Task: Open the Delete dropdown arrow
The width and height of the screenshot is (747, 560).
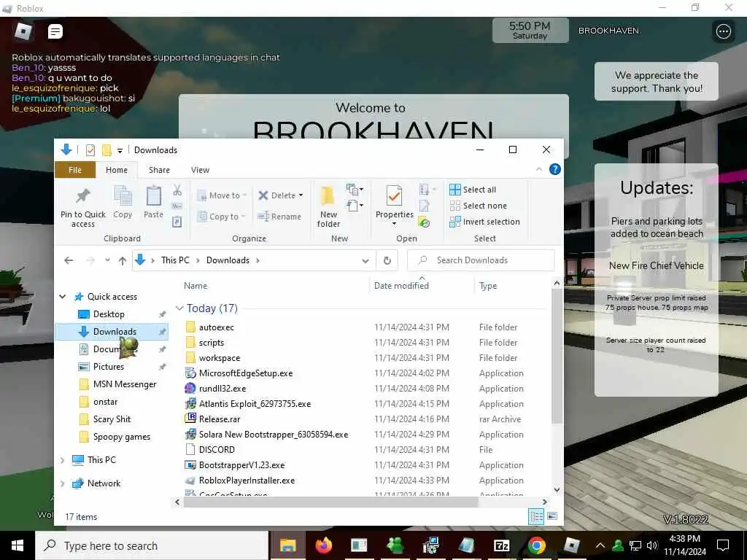Action: 301,195
